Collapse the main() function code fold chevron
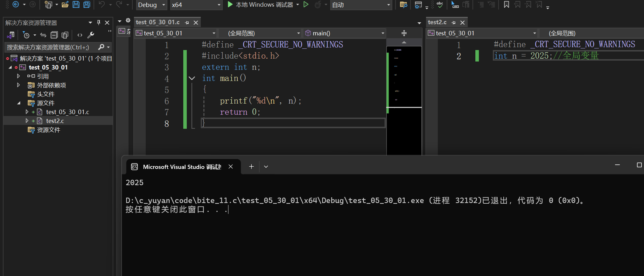The height and width of the screenshot is (276, 644). [x=192, y=78]
